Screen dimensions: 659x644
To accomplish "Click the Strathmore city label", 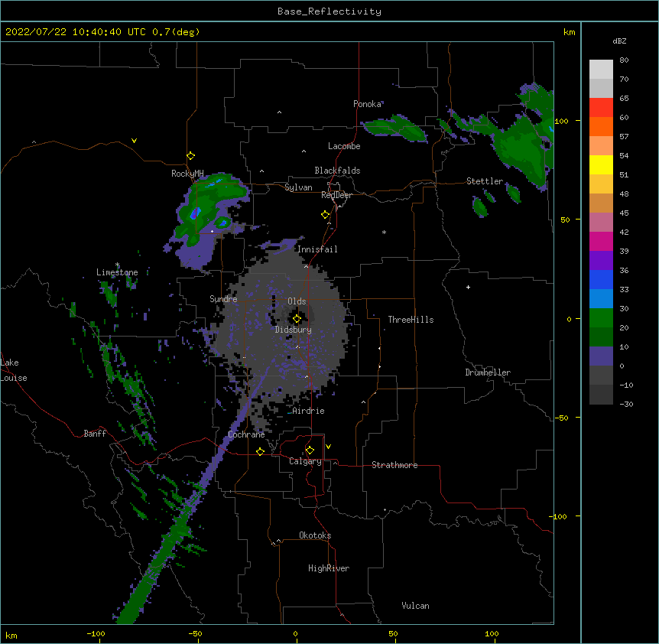I will coord(394,465).
